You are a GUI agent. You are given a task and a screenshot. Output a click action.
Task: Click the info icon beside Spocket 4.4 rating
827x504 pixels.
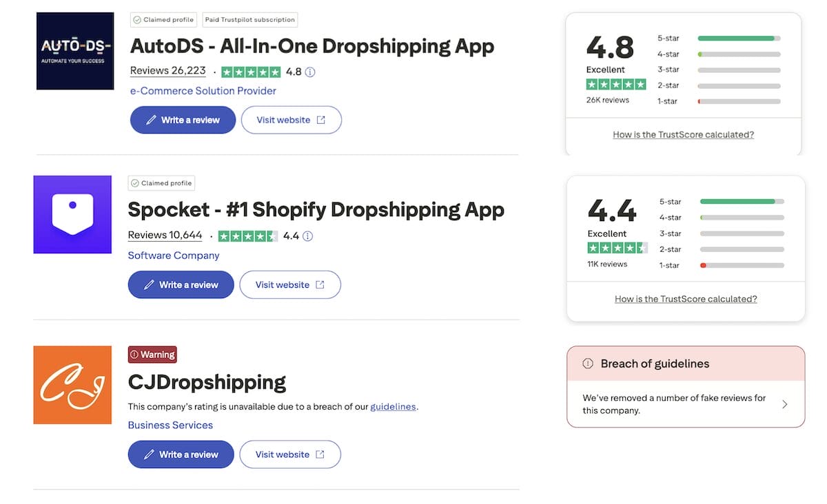(x=307, y=235)
